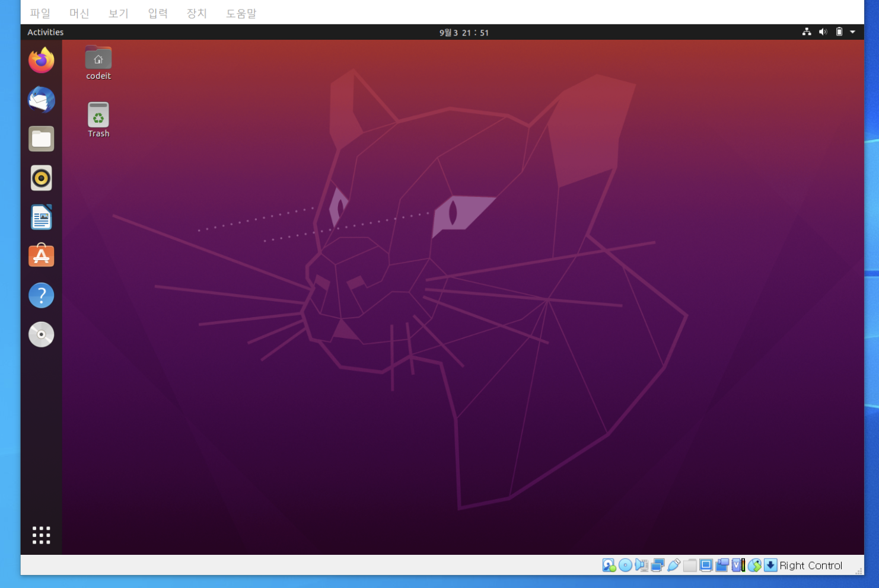Launch Thunderbird mail from the dock
This screenshot has width=879, height=588.
[41, 100]
